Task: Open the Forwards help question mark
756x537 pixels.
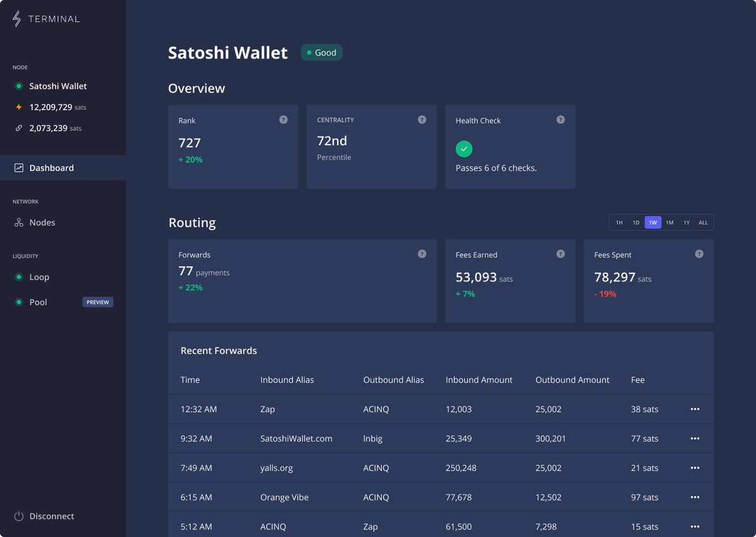Action: tap(422, 254)
